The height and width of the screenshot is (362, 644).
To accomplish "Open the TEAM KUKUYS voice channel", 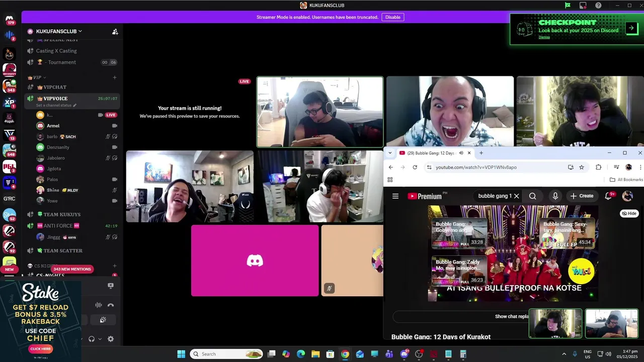I will pos(72,215).
